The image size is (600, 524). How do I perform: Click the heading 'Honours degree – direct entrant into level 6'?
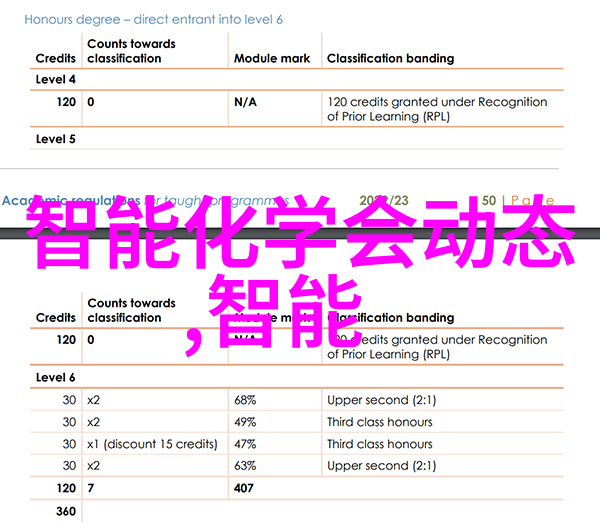tap(153, 20)
